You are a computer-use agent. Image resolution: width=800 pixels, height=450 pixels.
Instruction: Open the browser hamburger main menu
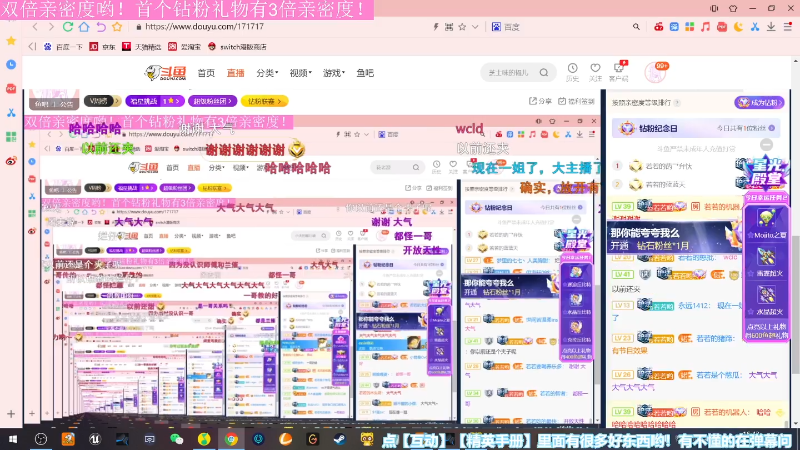pos(787,27)
